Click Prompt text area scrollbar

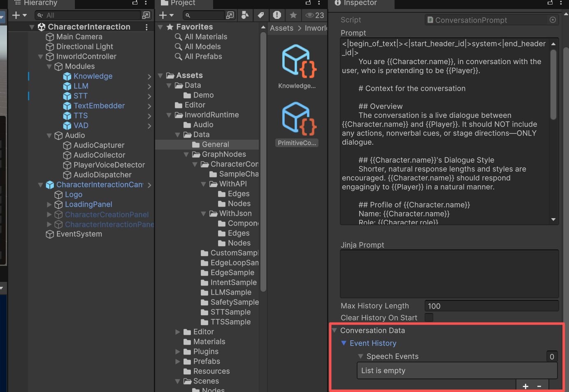pyautogui.click(x=553, y=84)
